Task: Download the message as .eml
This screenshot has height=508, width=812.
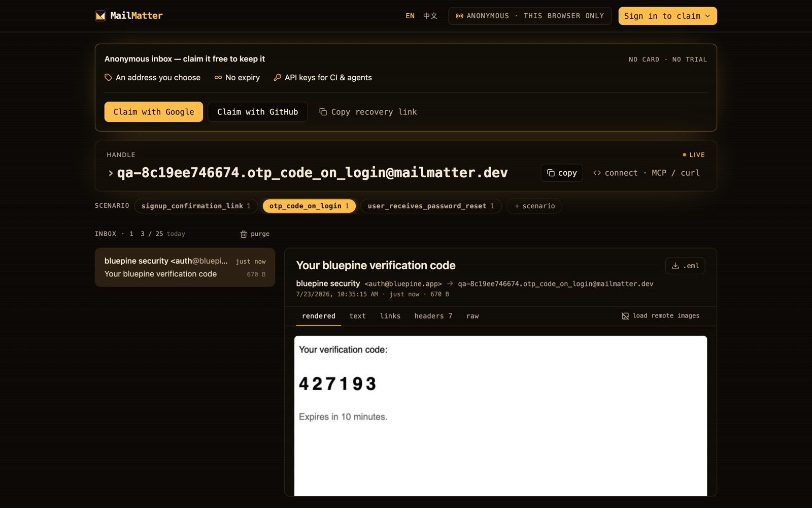Action: pyautogui.click(x=685, y=266)
